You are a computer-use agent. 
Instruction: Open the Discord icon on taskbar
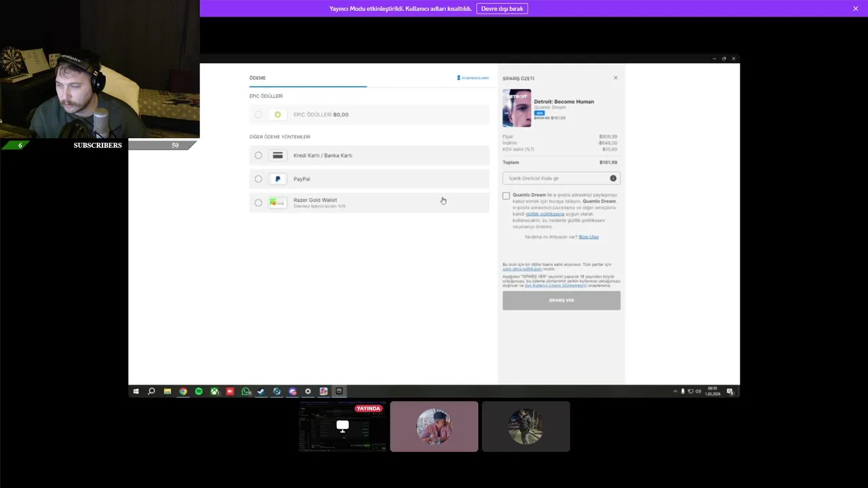click(x=292, y=391)
